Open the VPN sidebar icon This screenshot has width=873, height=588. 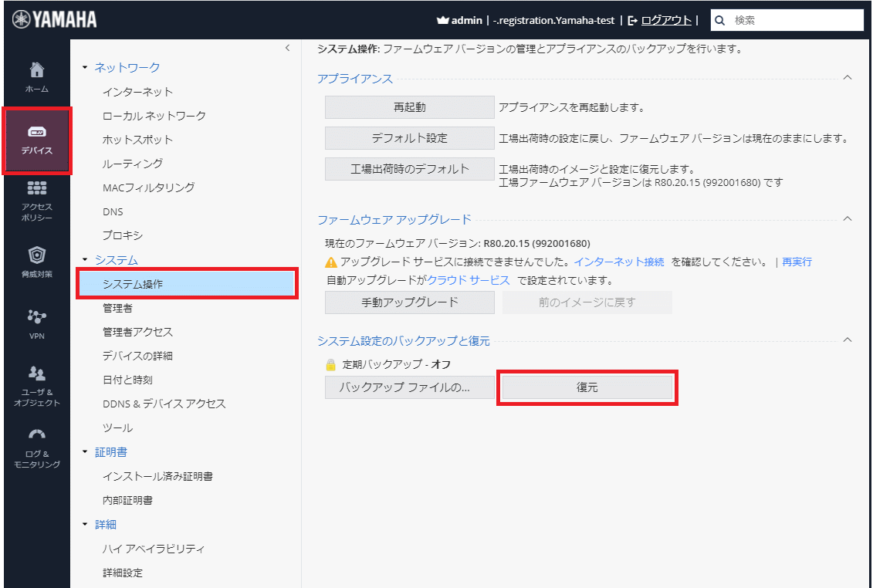click(37, 317)
